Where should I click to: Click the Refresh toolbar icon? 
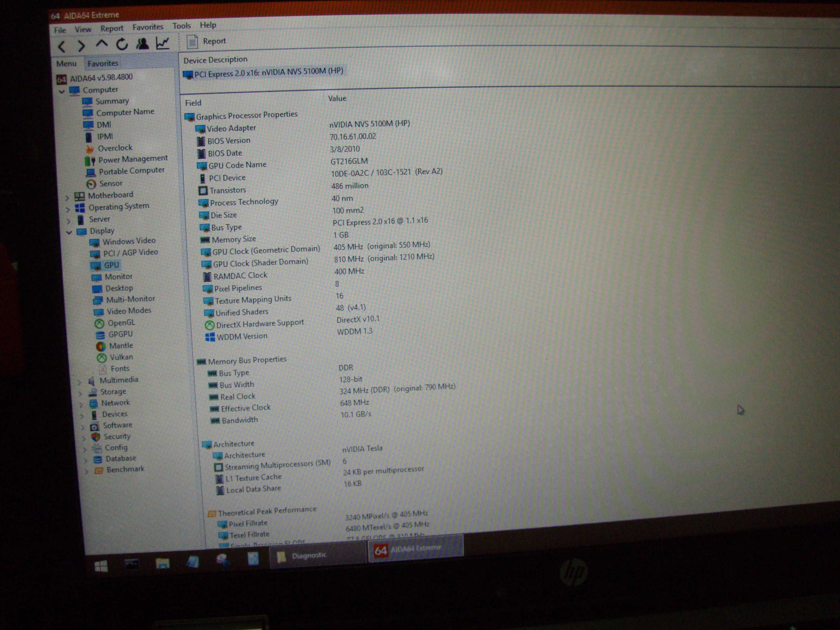coord(122,44)
